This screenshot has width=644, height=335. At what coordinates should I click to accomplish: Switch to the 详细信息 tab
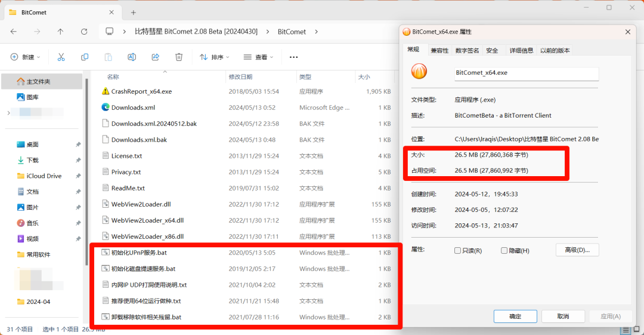tap(521, 51)
